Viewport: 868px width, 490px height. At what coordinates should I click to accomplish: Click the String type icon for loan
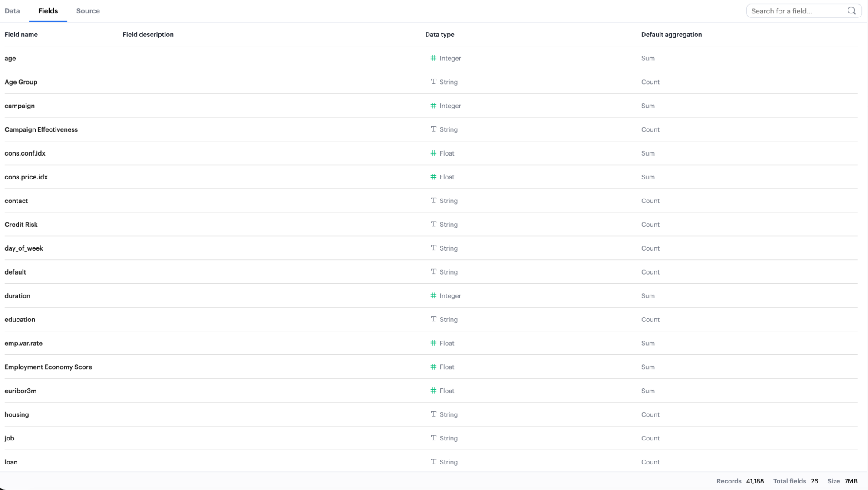(433, 462)
